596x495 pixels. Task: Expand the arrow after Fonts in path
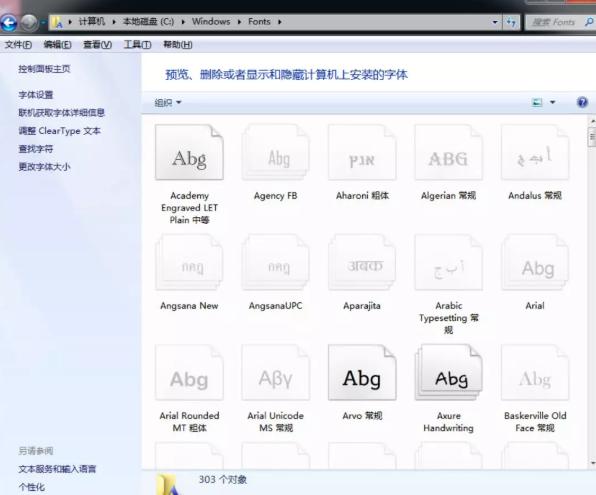[x=279, y=22]
